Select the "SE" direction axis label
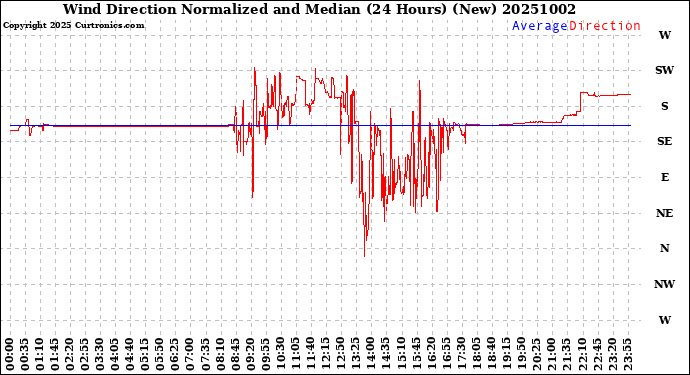The width and height of the screenshot is (690, 375). click(664, 141)
